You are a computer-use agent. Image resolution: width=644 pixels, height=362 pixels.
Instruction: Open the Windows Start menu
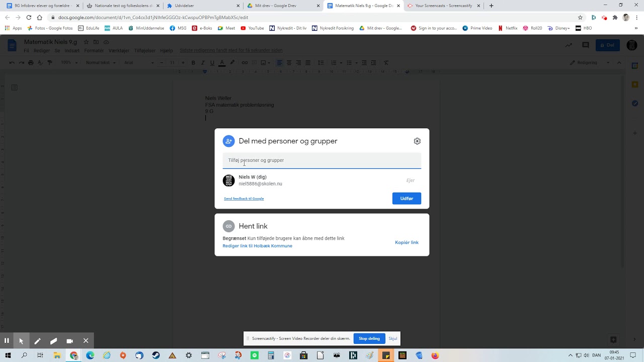click(8, 355)
